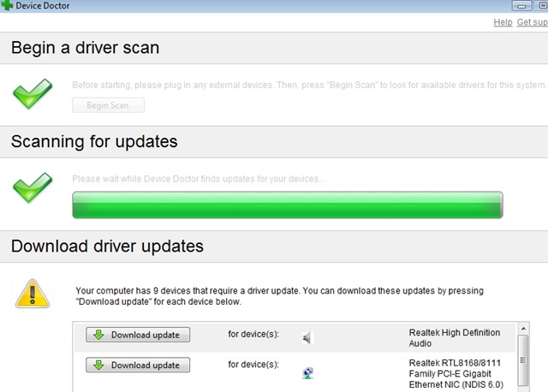Screen dimensions: 548x392
Task: Click Download update for Realtek RTL8168/8111 NIC
Action: (138, 365)
